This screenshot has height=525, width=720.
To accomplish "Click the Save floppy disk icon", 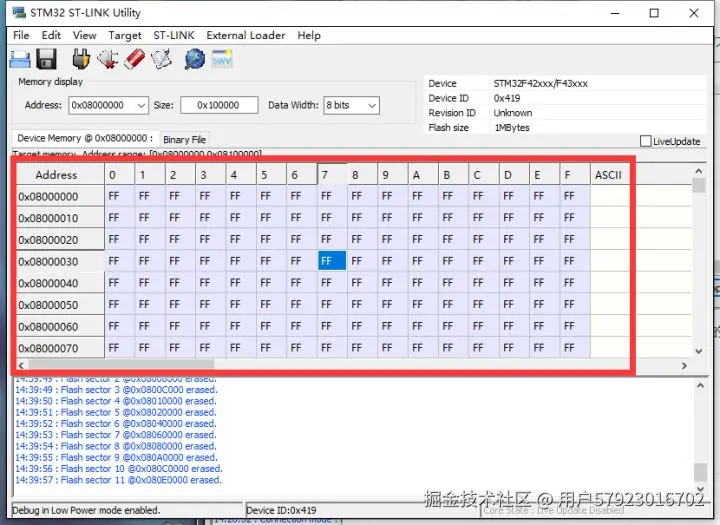I will [x=46, y=59].
